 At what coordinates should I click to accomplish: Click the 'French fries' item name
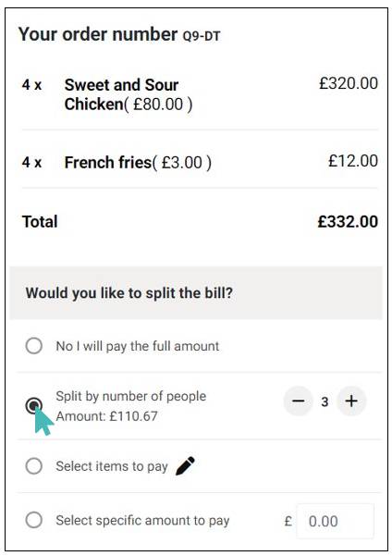tap(108, 163)
